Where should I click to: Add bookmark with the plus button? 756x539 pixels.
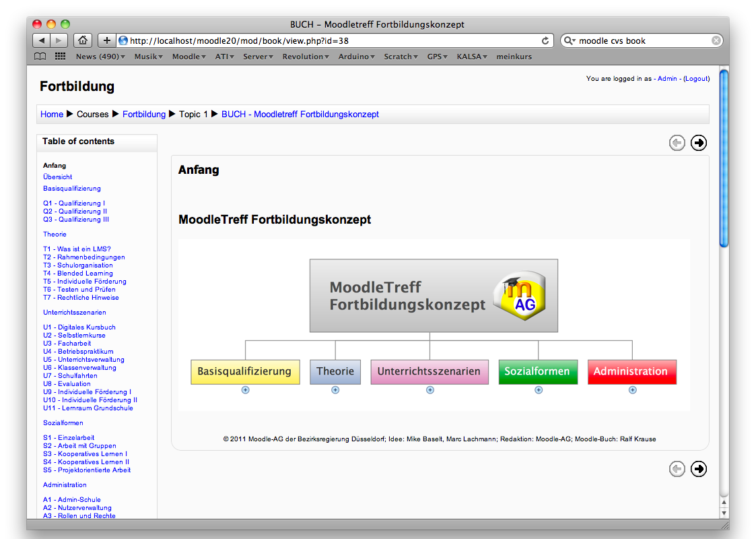pyautogui.click(x=106, y=40)
